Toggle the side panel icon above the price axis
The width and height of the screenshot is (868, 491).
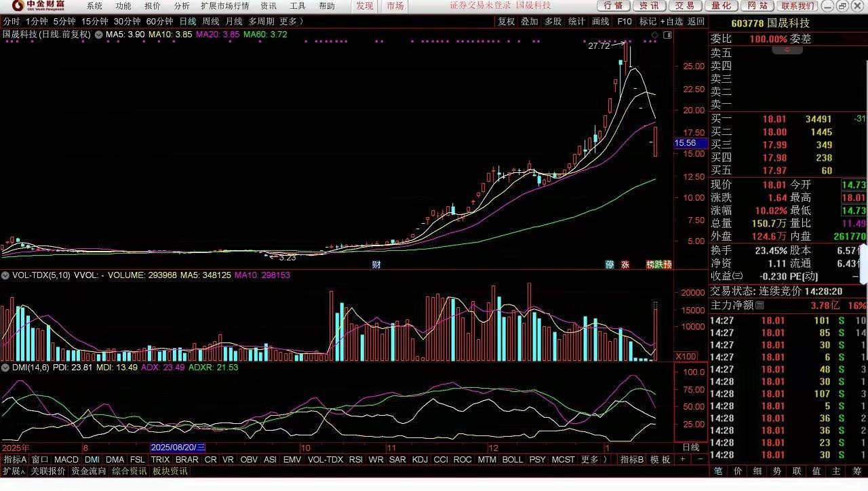pos(668,35)
